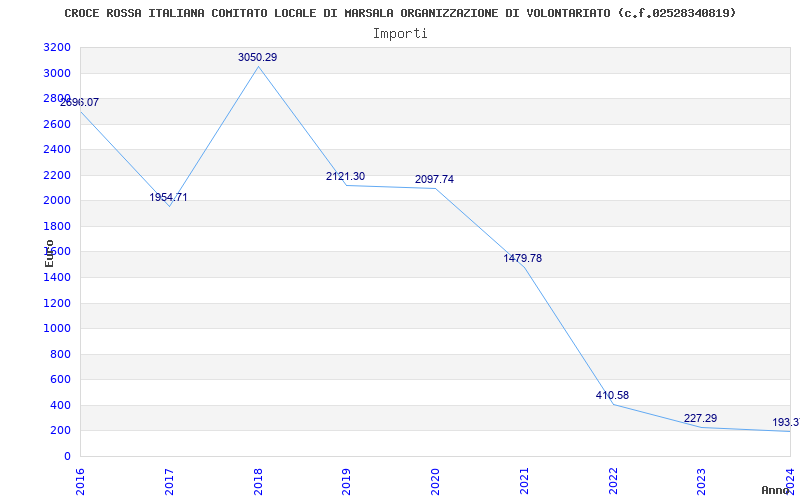The height and width of the screenshot is (500, 800).
Task: Click year 2022 on x-axis
Action: click(613, 482)
